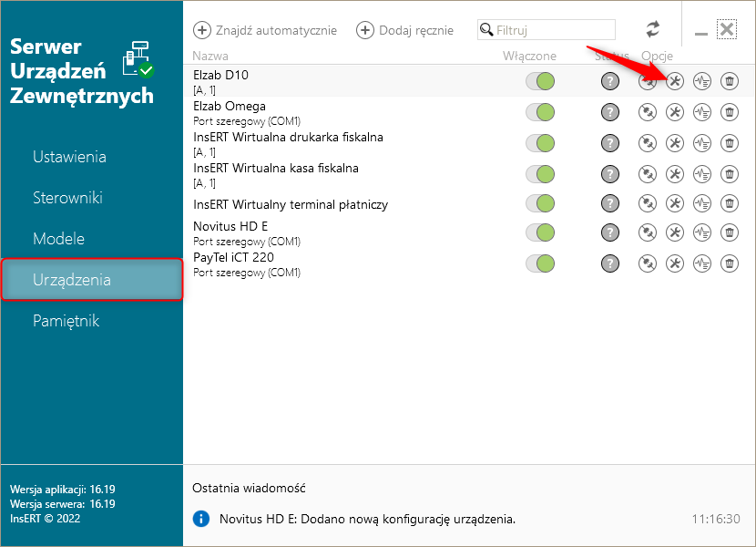Open settings wrench for Elzab D10
Image resolution: width=756 pixels, height=547 pixels.
[x=675, y=81]
